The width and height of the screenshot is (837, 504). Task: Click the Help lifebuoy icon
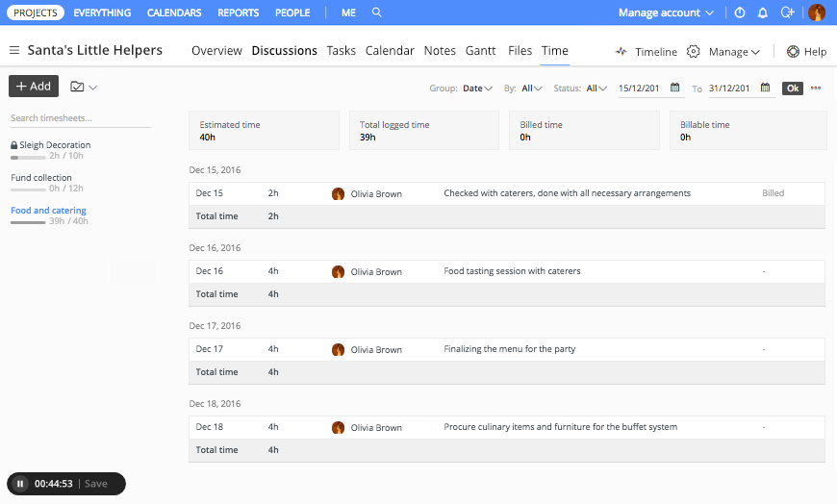coord(793,51)
